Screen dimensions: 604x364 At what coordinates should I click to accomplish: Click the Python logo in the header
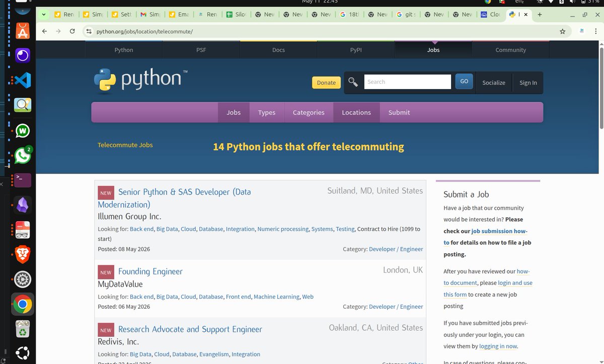pyautogui.click(x=140, y=81)
